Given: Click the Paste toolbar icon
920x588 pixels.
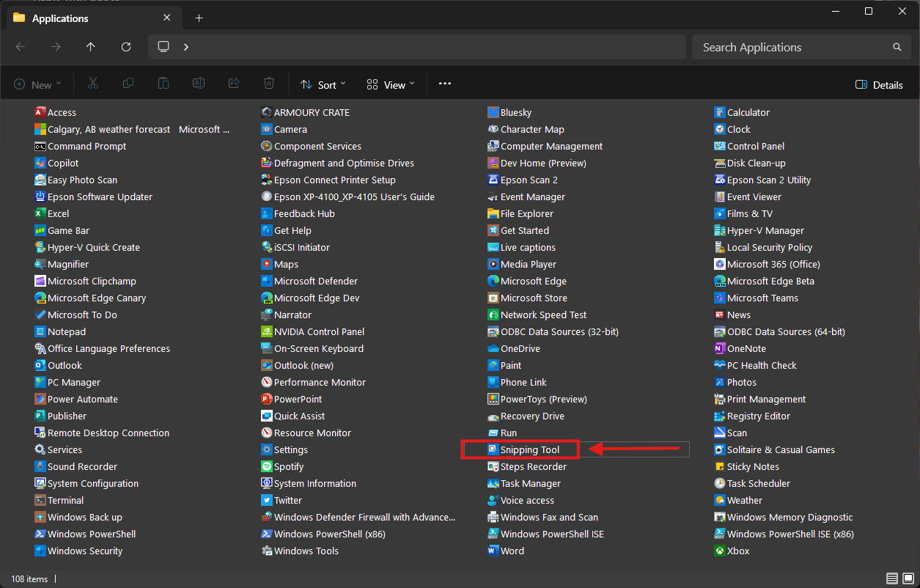Looking at the screenshot, I should [x=163, y=84].
